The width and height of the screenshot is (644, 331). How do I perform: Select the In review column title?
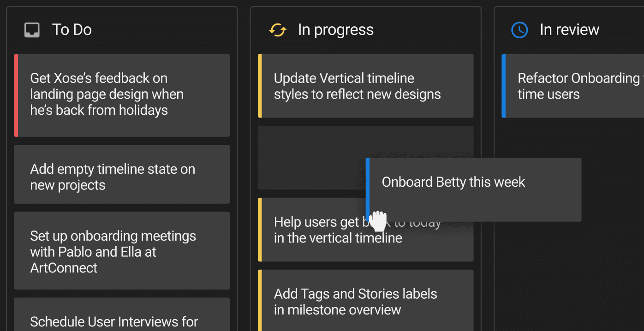(x=569, y=30)
